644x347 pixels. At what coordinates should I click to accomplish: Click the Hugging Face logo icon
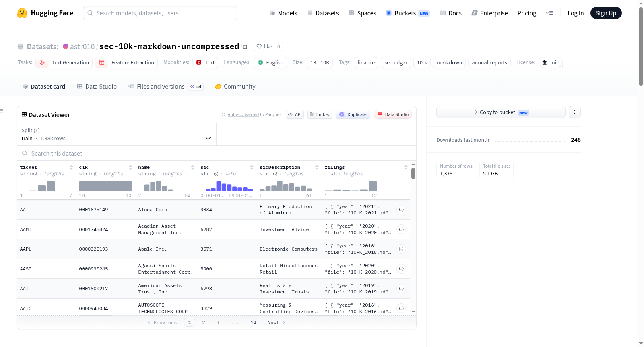[22, 13]
